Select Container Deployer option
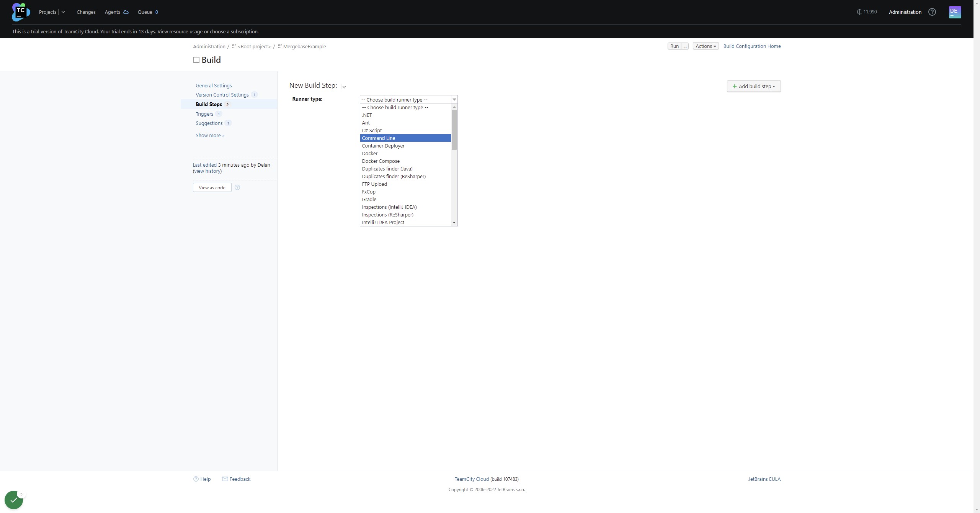The height and width of the screenshot is (513, 980). coord(405,146)
